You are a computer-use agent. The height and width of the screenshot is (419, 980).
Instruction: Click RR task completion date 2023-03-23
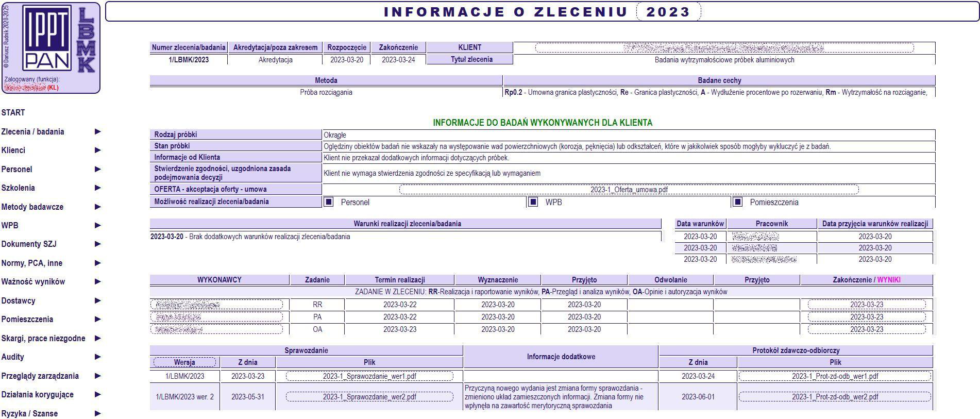(867, 305)
